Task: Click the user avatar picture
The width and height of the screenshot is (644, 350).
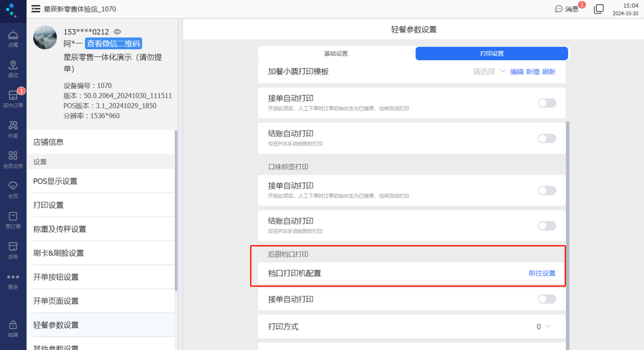Action: pos(45,38)
